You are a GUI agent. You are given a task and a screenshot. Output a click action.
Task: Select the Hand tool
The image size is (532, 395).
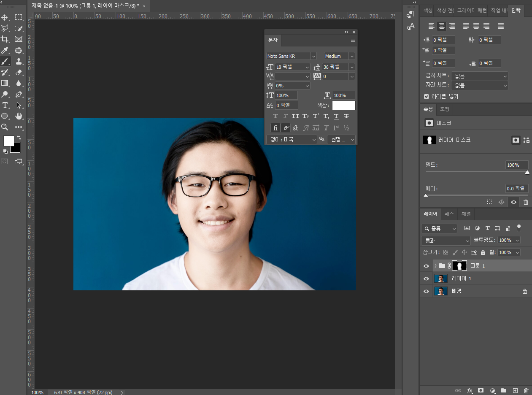click(x=19, y=116)
